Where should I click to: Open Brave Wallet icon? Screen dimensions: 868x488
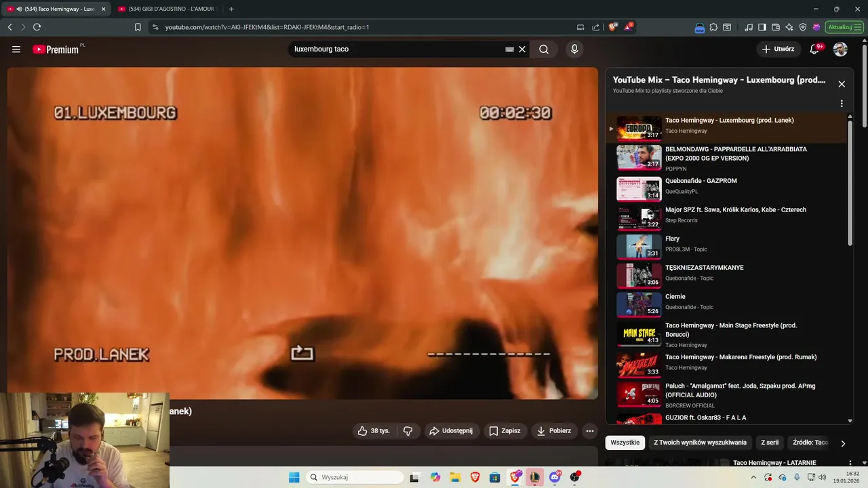[x=776, y=27]
